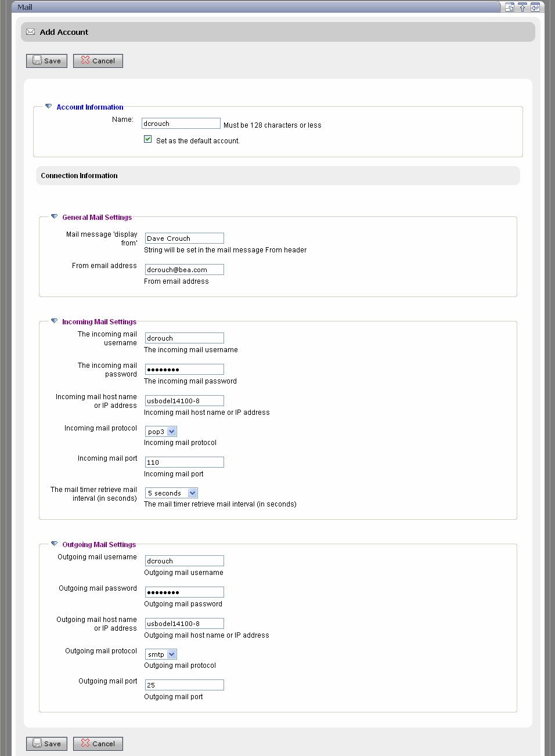Viewport: 555px width, 756px height.
Task: Click the envelope icon beside Add Account
Action: click(30, 32)
